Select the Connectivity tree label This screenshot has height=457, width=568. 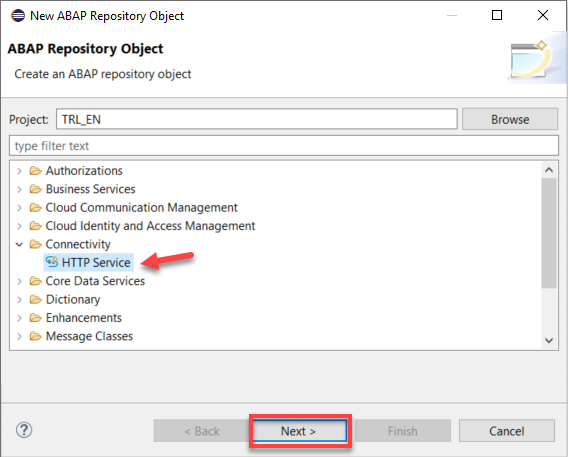tap(78, 244)
